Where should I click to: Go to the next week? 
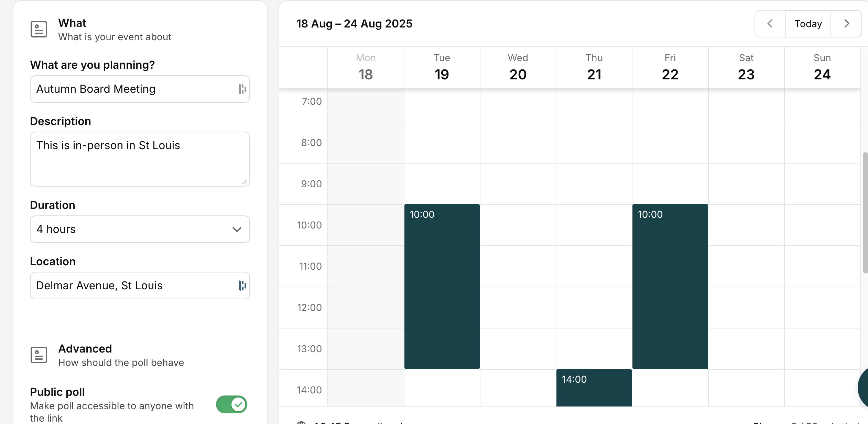(846, 24)
